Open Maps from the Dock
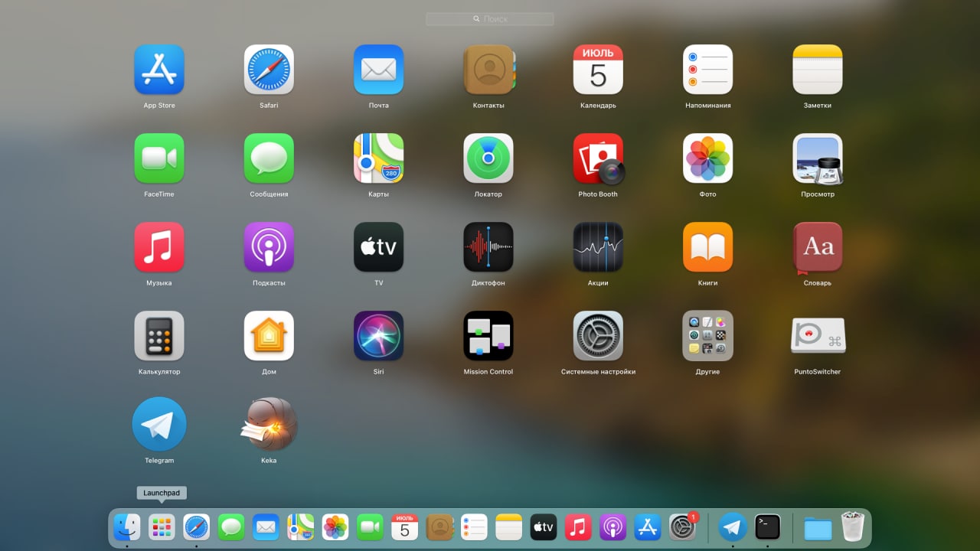This screenshot has height=551, width=980. click(x=301, y=527)
